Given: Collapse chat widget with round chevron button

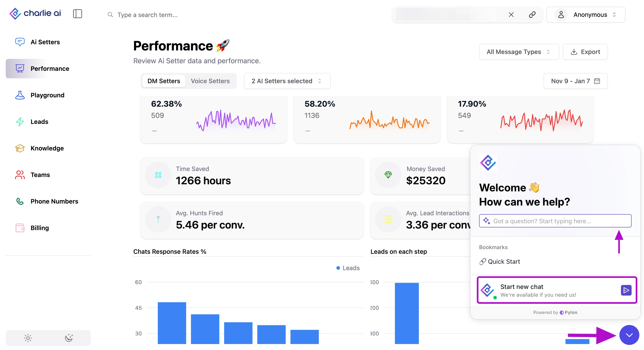Looking at the screenshot, I should click(x=629, y=335).
